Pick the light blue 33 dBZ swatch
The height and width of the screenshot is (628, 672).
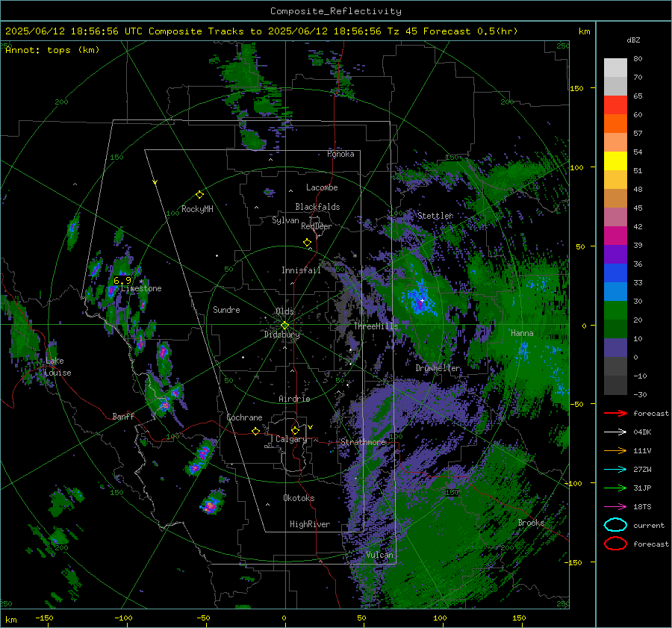[615, 291]
